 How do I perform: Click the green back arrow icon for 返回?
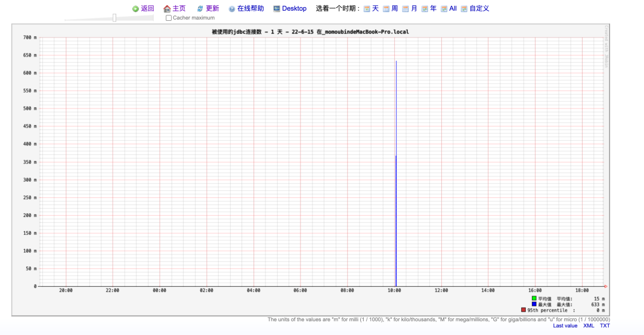click(135, 8)
